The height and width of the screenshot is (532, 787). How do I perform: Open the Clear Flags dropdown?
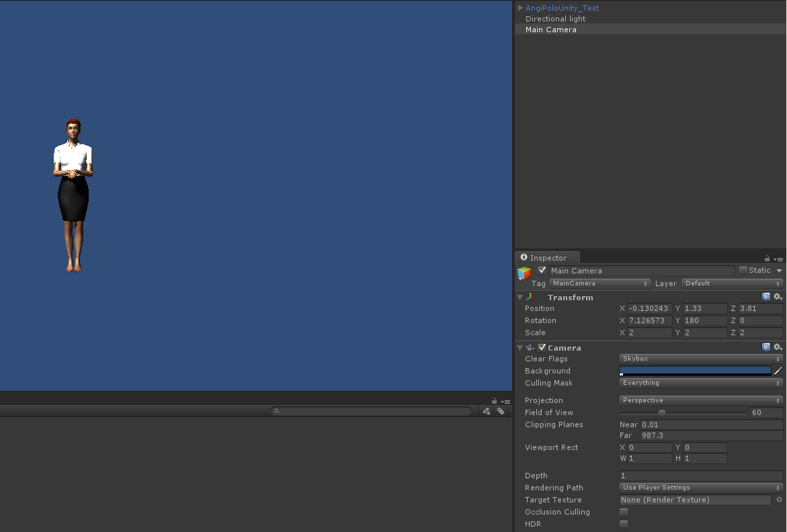(700, 358)
